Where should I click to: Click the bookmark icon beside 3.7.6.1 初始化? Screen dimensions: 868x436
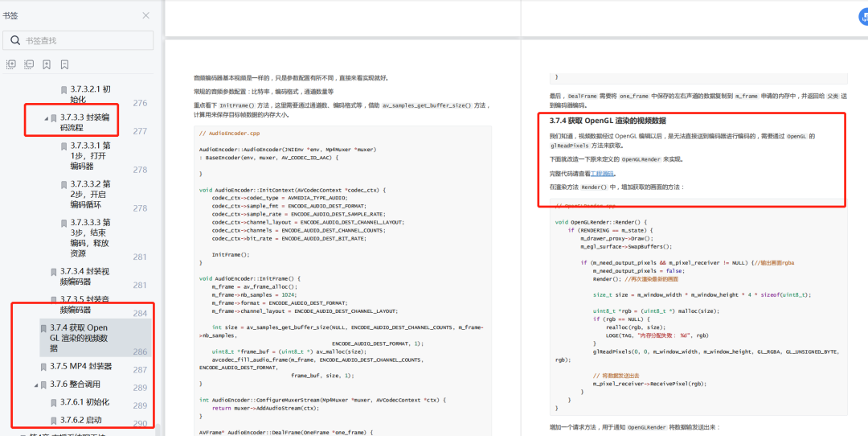pos(54,402)
